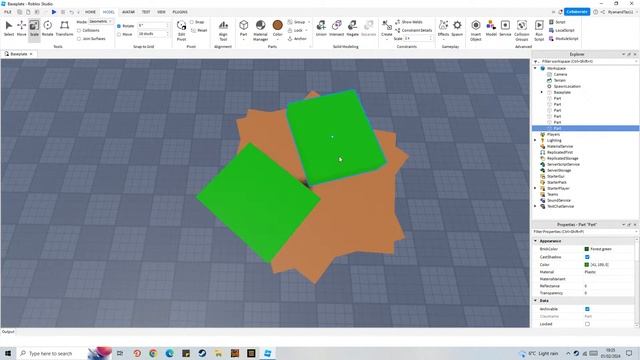The width and height of the screenshot is (640, 360).
Task: Open the Effects gameplay icon
Action: (x=443, y=29)
